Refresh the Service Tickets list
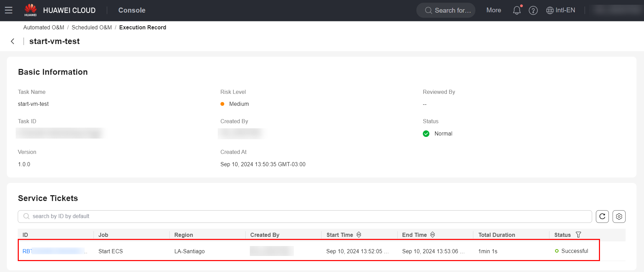The height and width of the screenshot is (272, 644). point(602,216)
